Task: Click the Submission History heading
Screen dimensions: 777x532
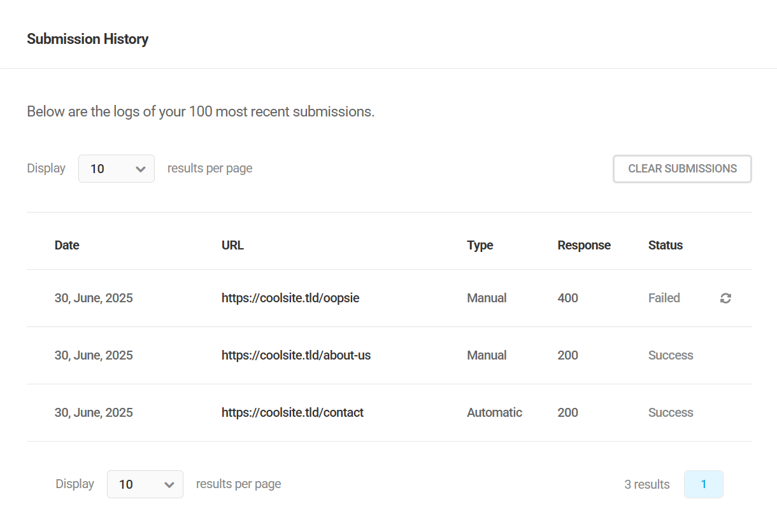Action: pos(87,39)
